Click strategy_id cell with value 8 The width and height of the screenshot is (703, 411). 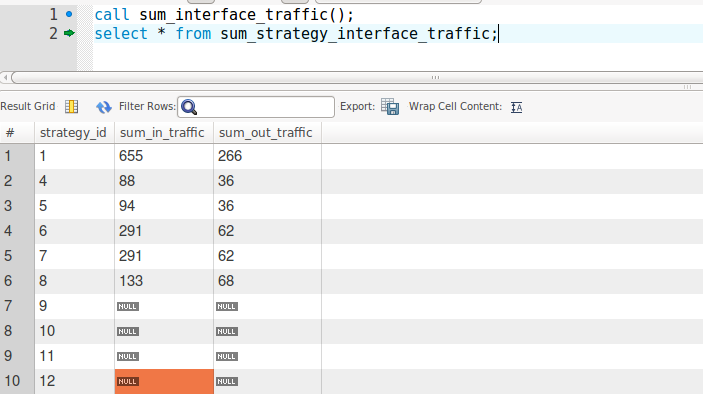pos(74,281)
